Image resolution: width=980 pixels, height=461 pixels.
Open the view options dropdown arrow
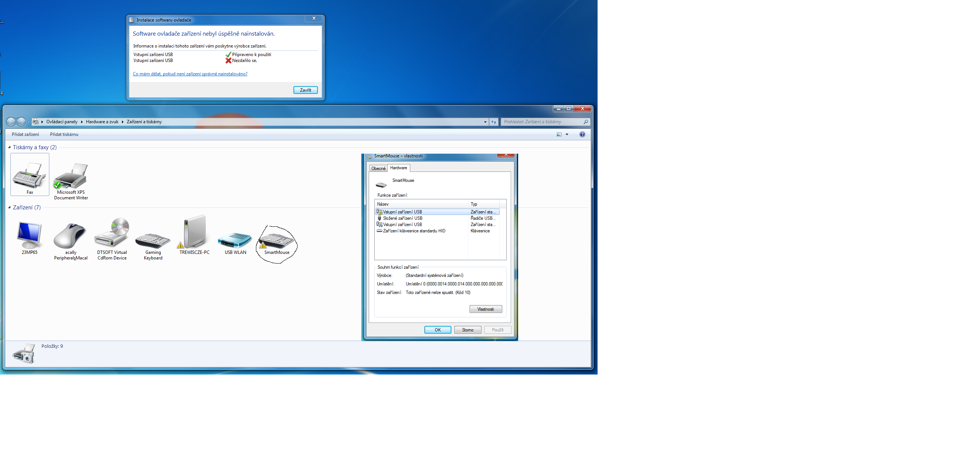tap(567, 134)
